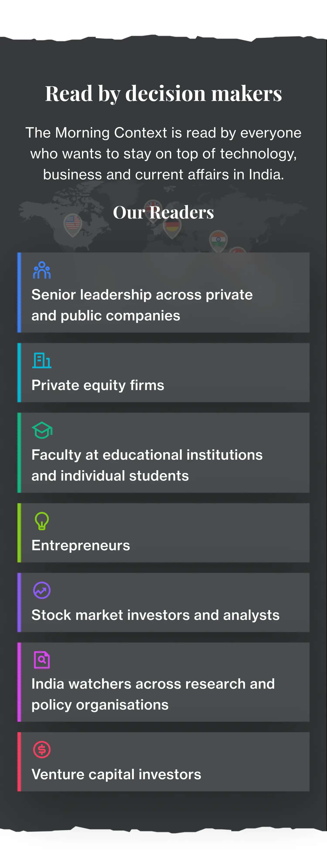Click The Morning Context description paragraph
The height and width of the screenshot is (868, 327).
point(163,154)
